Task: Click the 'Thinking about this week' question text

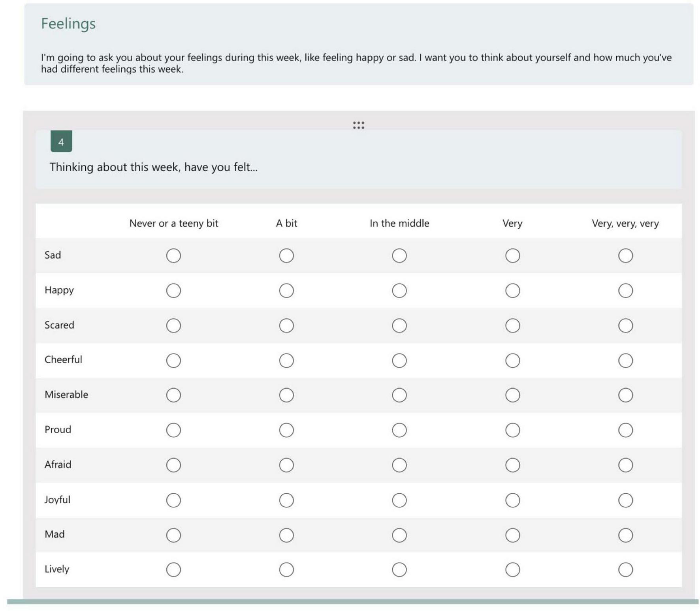Action: [153, 167]
